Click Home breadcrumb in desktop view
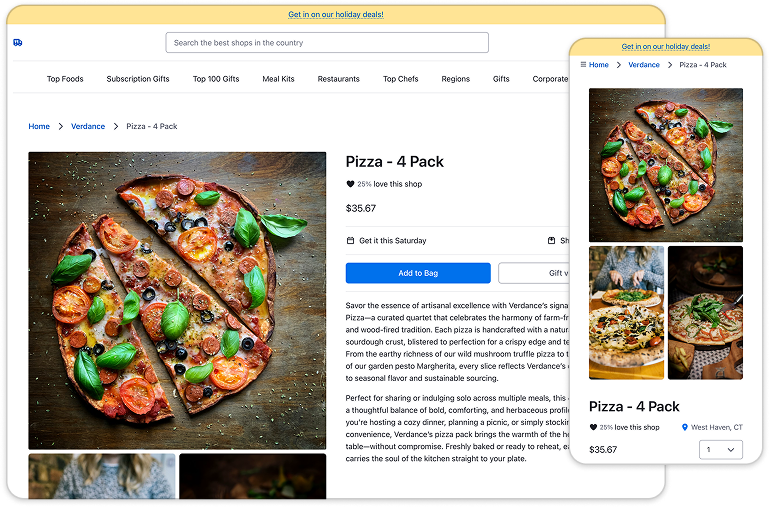The width and height of the screenshot is (770, 507). pos(39,126)
